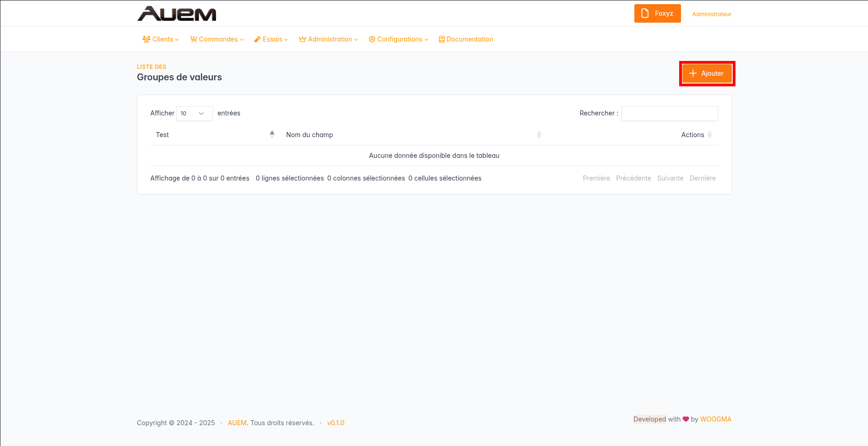Open the Administration menu

(x=330, y=39)
